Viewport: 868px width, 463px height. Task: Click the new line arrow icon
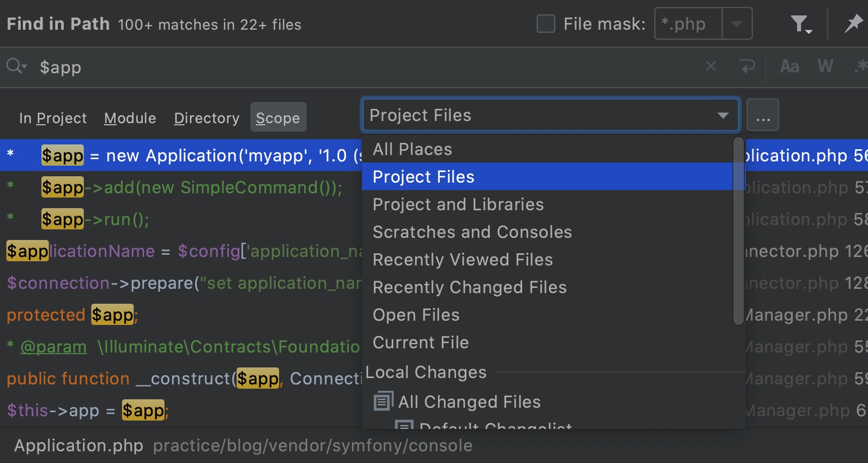747,66
